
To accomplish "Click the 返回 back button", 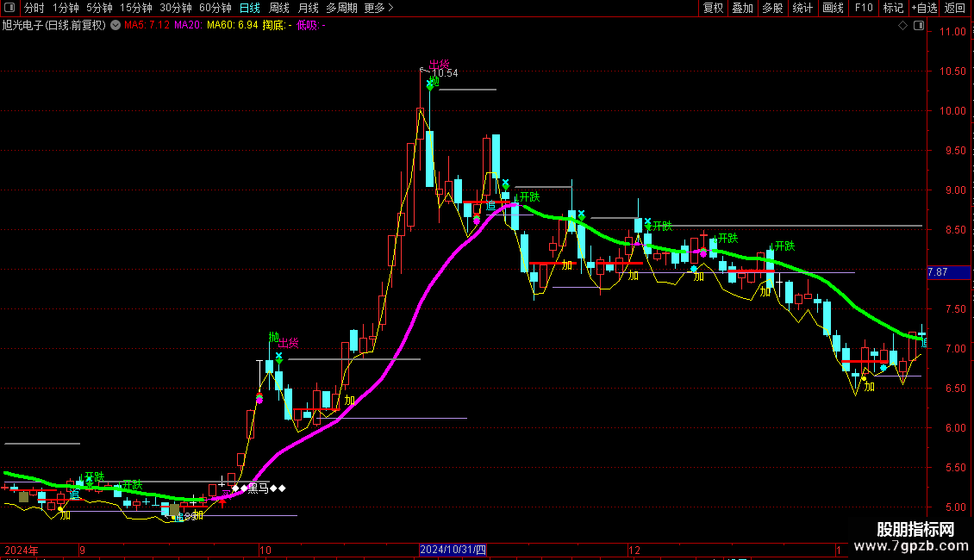I will point(955,8).
